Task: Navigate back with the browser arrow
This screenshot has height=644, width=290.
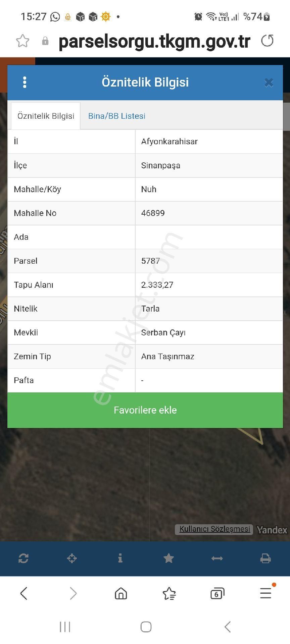Action: point(24,593)
